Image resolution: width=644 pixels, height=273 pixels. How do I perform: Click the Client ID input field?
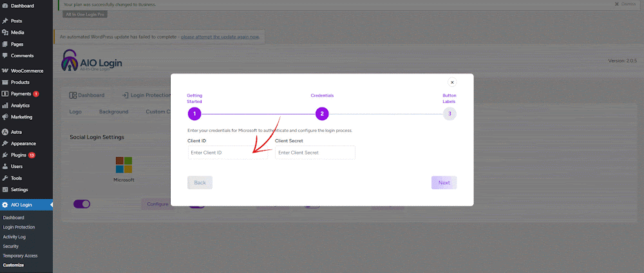[x=227, y=153]
